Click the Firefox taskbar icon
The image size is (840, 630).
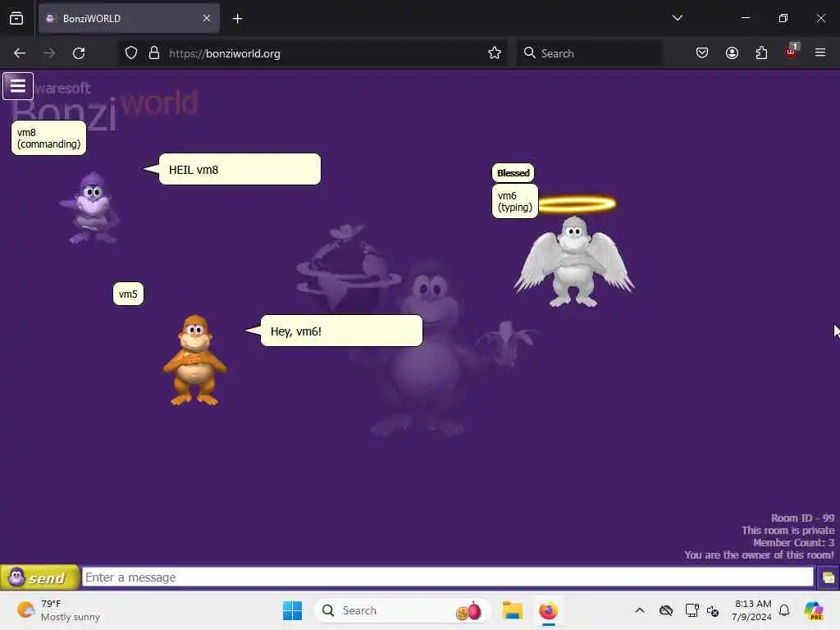[x=549, y=610]
